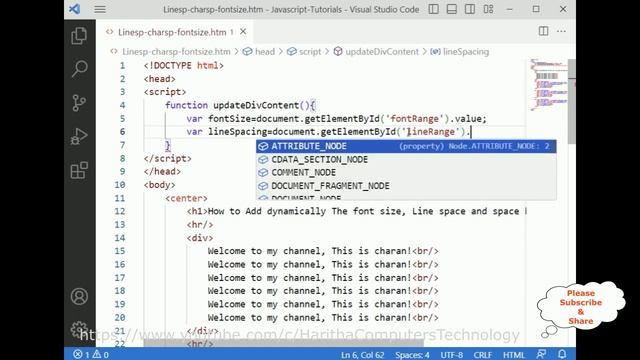Toggle panel layout button
Viewport: 640px width, 360px height.
(451, 9)
